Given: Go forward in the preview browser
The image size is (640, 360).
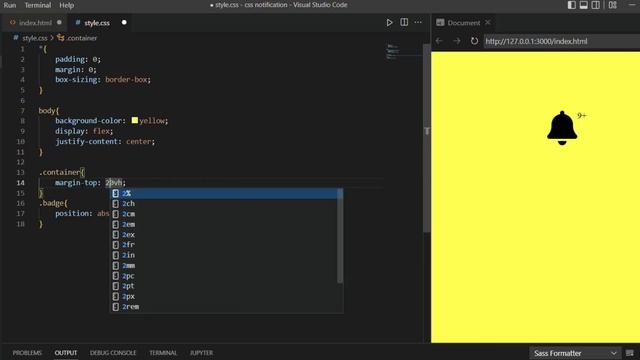Looking at the screenshot, I should [456, 41].
